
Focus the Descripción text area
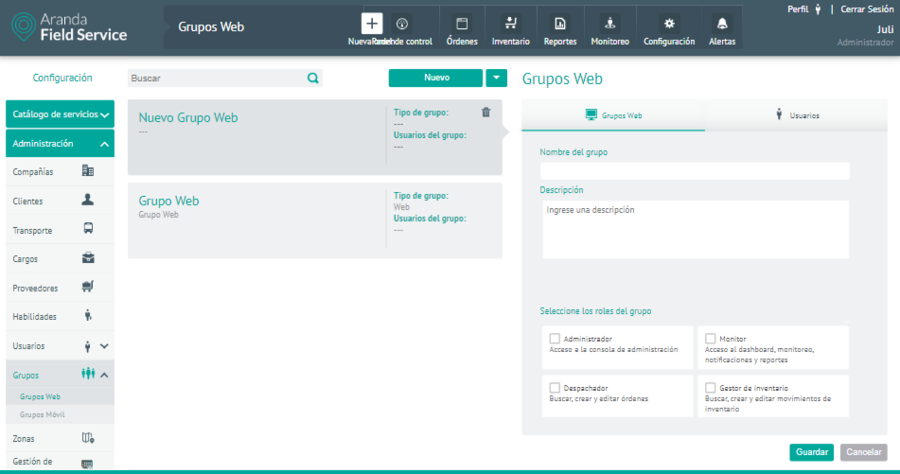pyautogui.click(x=695, y=229)
